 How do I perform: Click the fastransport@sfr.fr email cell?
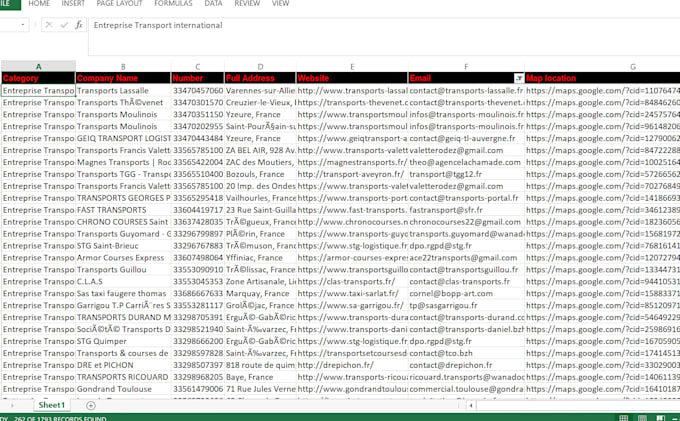466,210
